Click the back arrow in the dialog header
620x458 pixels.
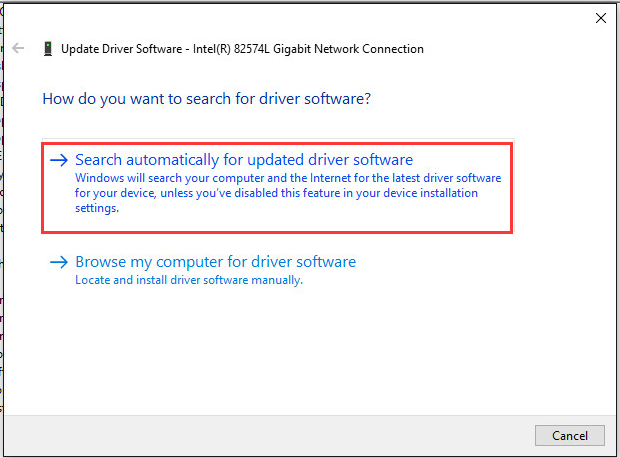tap(18, 48)
